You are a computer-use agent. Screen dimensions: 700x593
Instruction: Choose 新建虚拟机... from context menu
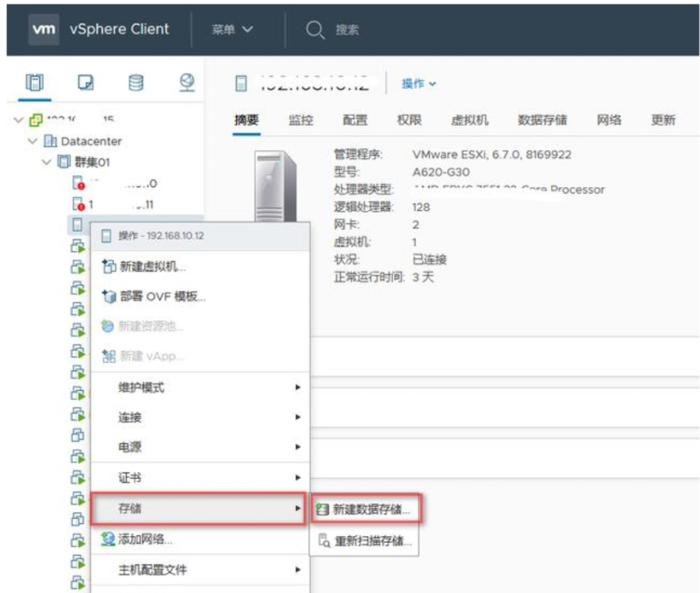200,266
